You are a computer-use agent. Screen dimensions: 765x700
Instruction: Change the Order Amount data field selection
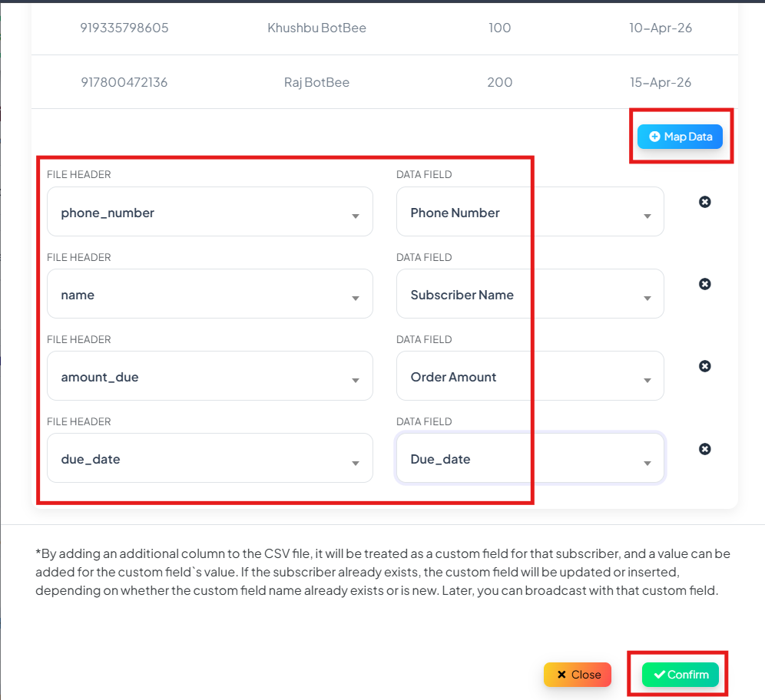[x=530, y=376]
